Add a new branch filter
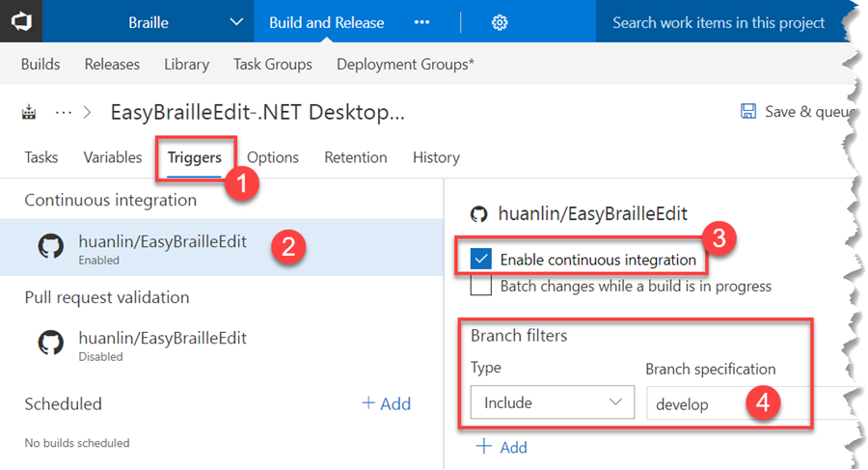The image size is (868, 470). [x=501, y=447]
